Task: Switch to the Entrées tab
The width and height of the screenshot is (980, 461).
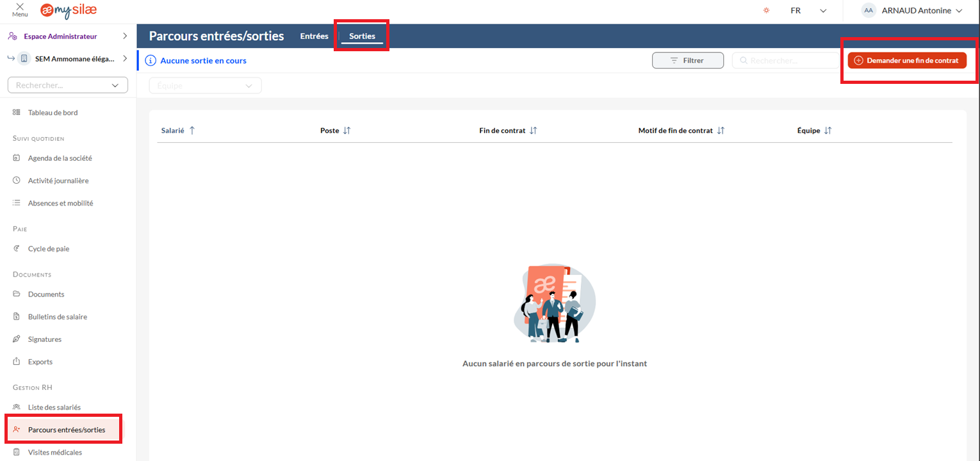Action: pos(314,36)
